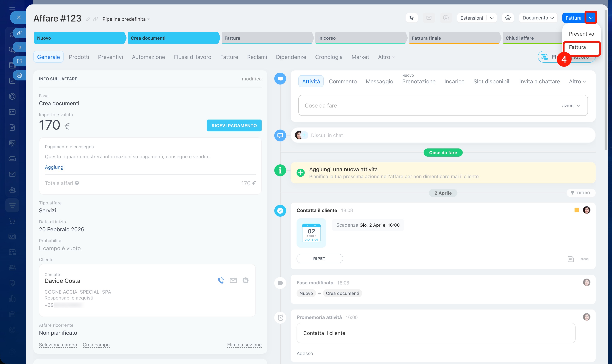Viewport: 612px width, 364px height.
Task: Click the yellow color marker on activity
Action: (576, 210)
